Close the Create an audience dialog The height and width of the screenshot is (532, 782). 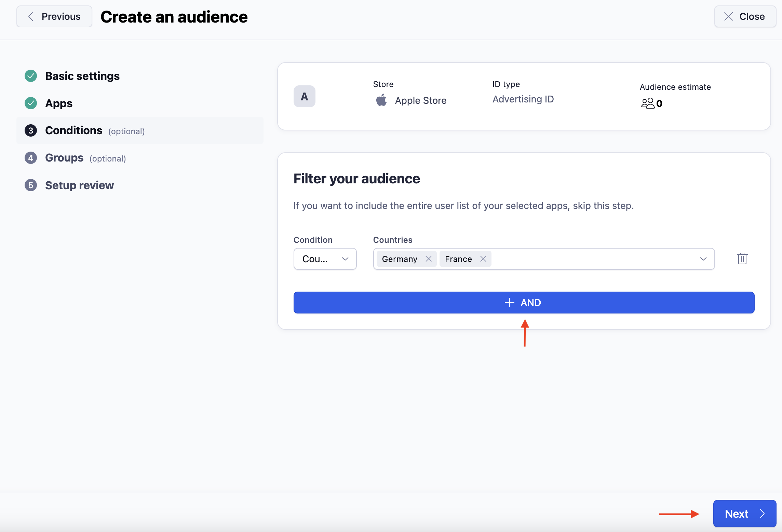pyautogui.click(x=745, y=16)
